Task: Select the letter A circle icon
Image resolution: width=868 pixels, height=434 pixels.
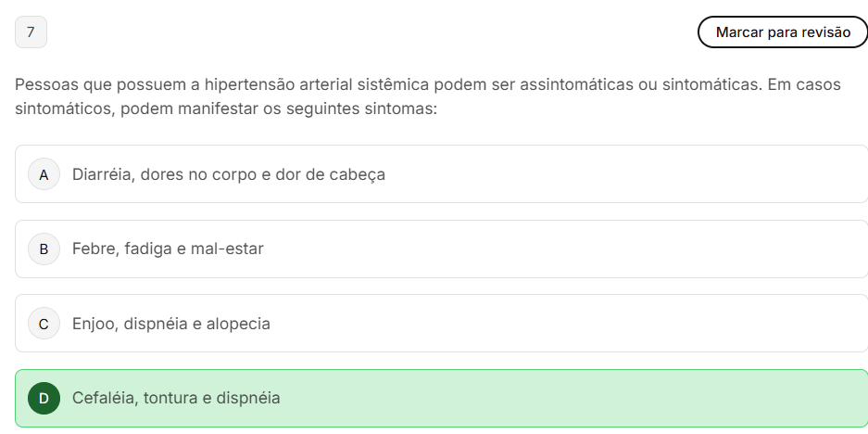Action: click(x=44, y=174)
